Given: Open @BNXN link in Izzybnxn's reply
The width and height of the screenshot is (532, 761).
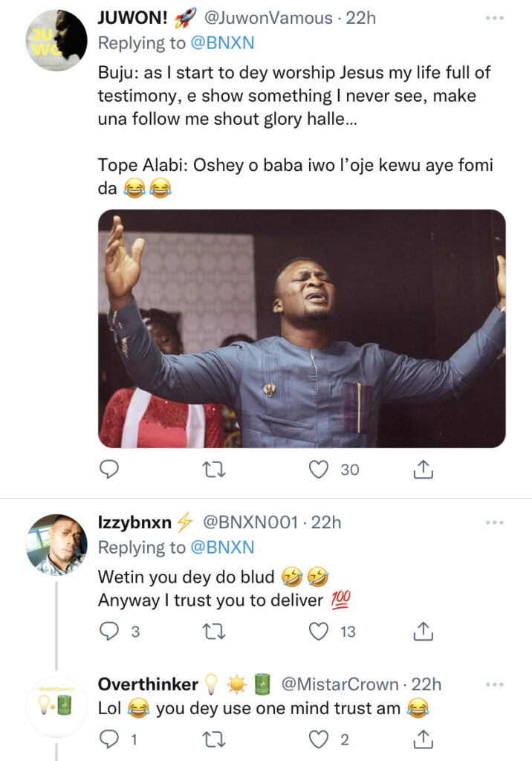Looking at the screenshot, I should click(x=222, y=548).
